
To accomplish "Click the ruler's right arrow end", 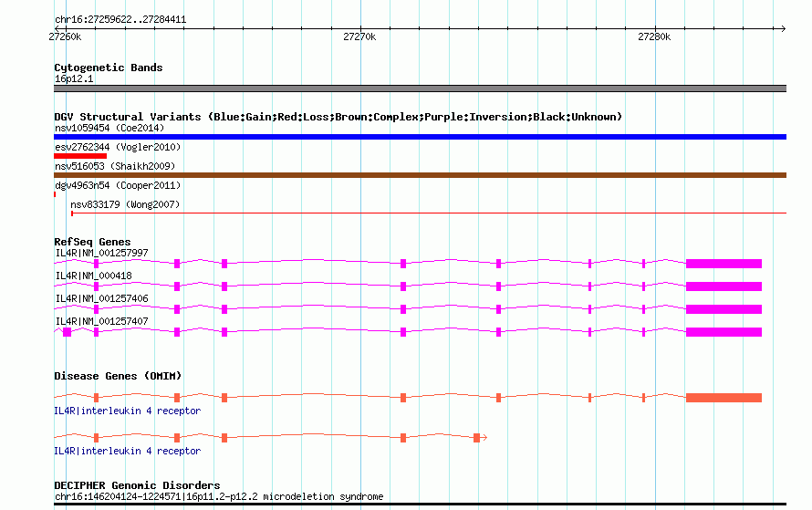I will pos(783,28).
